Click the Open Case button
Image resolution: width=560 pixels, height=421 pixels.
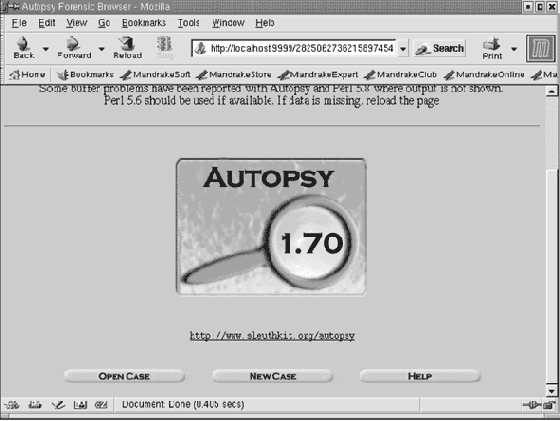click(124, 376)
